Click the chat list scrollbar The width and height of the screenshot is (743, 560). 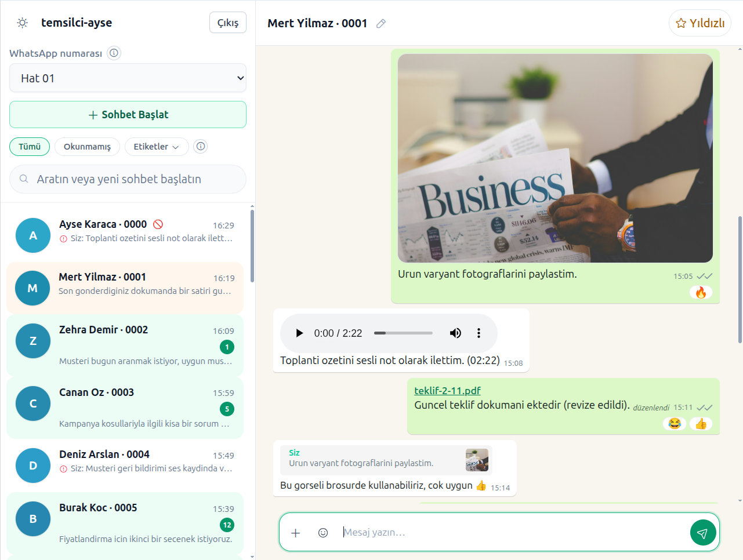(252, 246)
